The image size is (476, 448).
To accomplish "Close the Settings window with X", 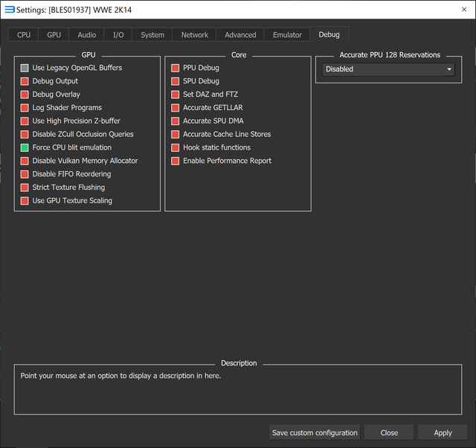I will coord(464,10).
